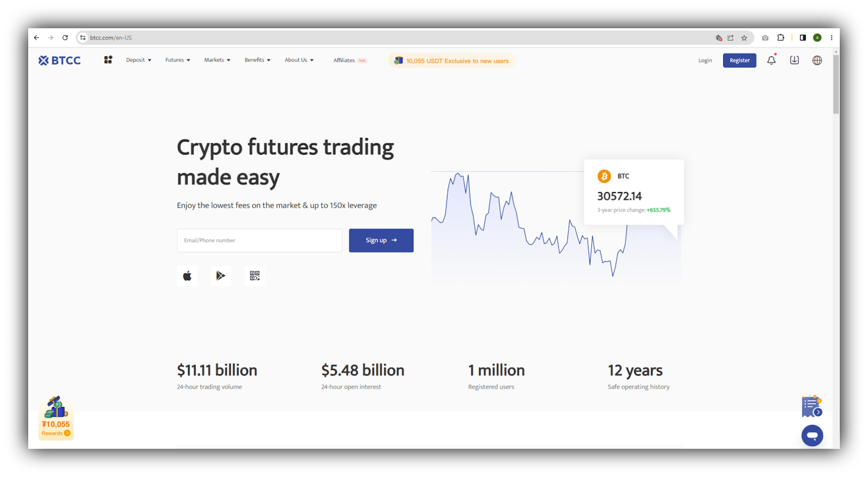This screenshot has height=477, width=868.
Task: Open the About Us menu
Action: coord(299,60)
